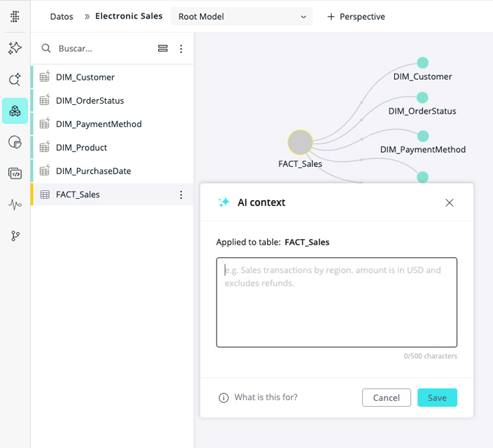The width and height of the screenshot is (493, 448).
Task: Click the DIM_OrderStatus table icon
Action: tap(45, 100)
